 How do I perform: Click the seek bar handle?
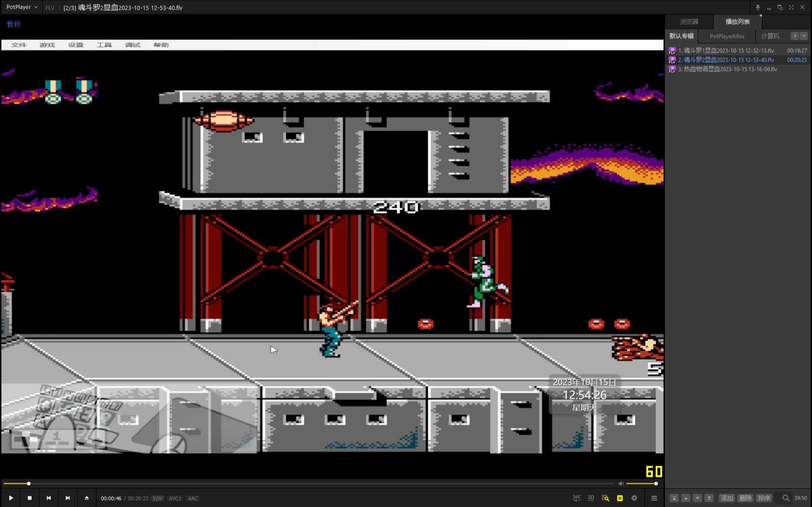click(29, 483)
